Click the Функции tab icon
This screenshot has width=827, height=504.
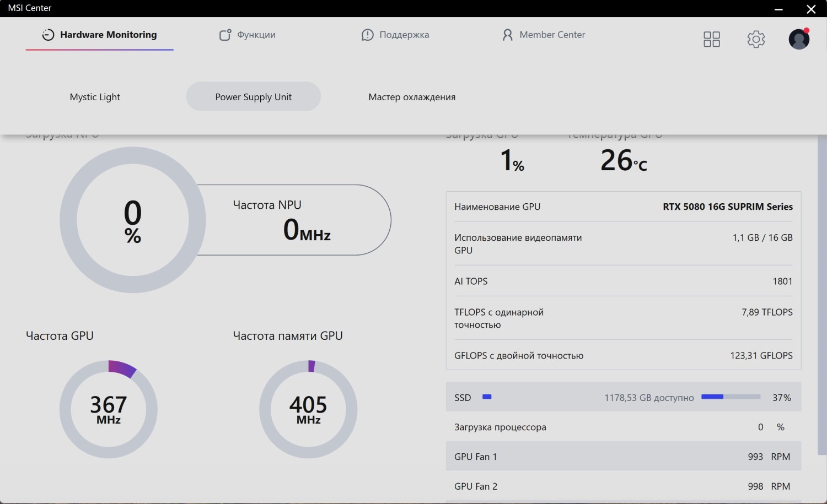[x=225, y=35]
